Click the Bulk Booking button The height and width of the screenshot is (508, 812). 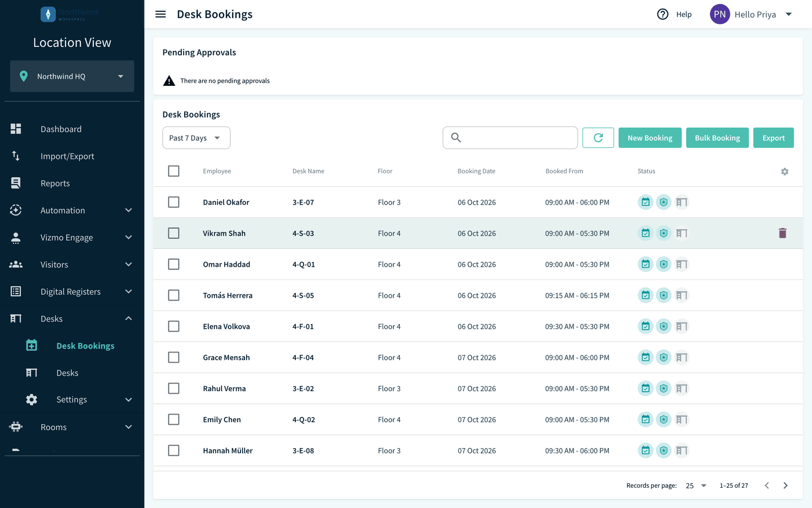tap(718, 138)
